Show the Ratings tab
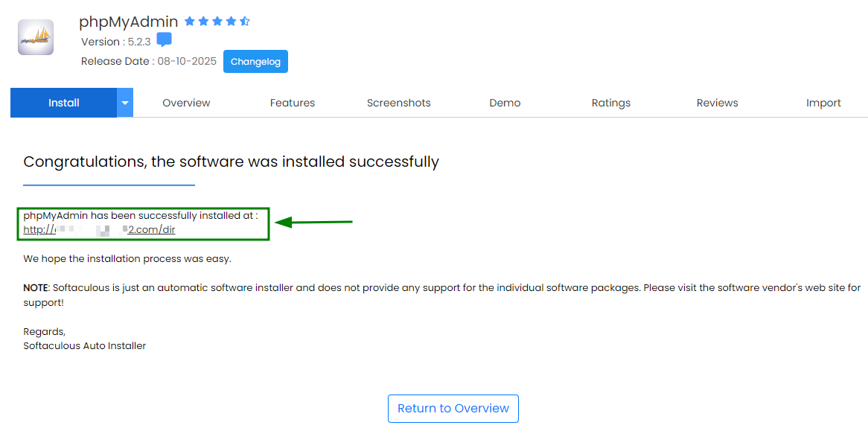 tap(611, 103)
